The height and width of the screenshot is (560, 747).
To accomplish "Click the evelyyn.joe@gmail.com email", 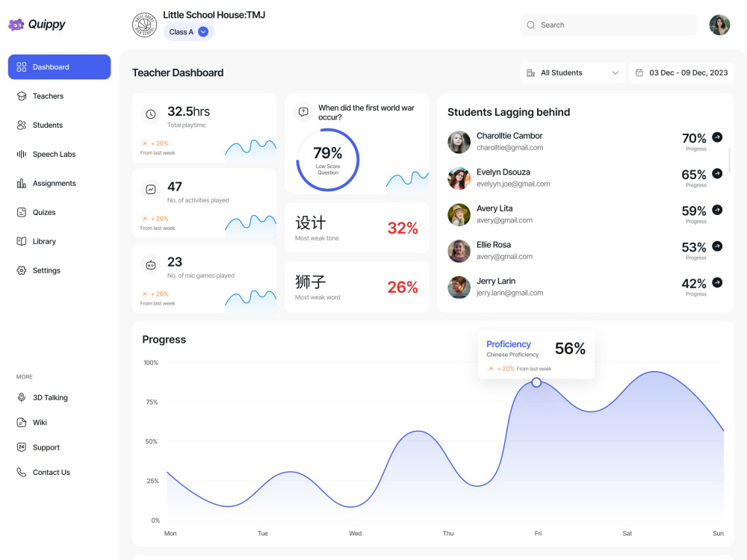I will pos(513,184).
